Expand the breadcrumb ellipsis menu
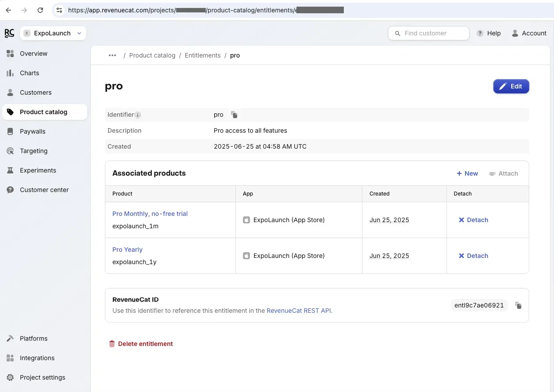This screenshot has width=554, height=392. pyautogui.click(x=112, y=55)
